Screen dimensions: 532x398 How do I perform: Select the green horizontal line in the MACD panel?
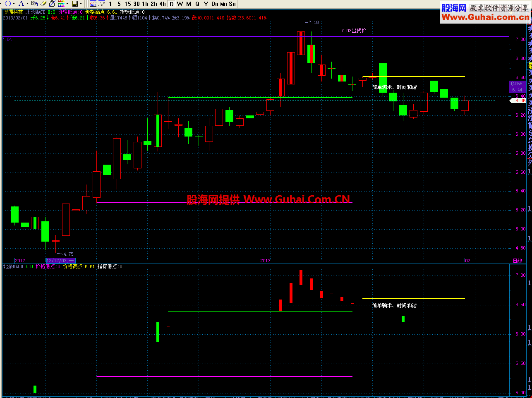[x=260, y=311]
